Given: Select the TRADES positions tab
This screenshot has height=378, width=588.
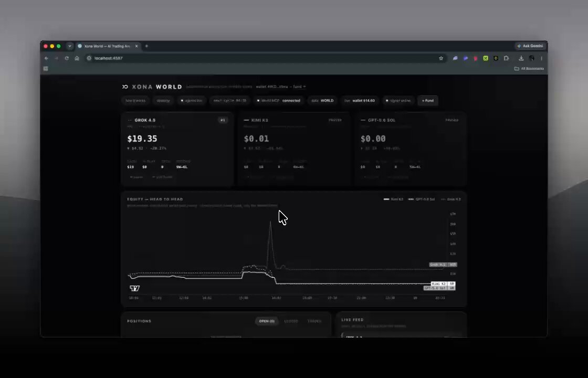Looking at the screenshot, I should (x=314, y=321).
